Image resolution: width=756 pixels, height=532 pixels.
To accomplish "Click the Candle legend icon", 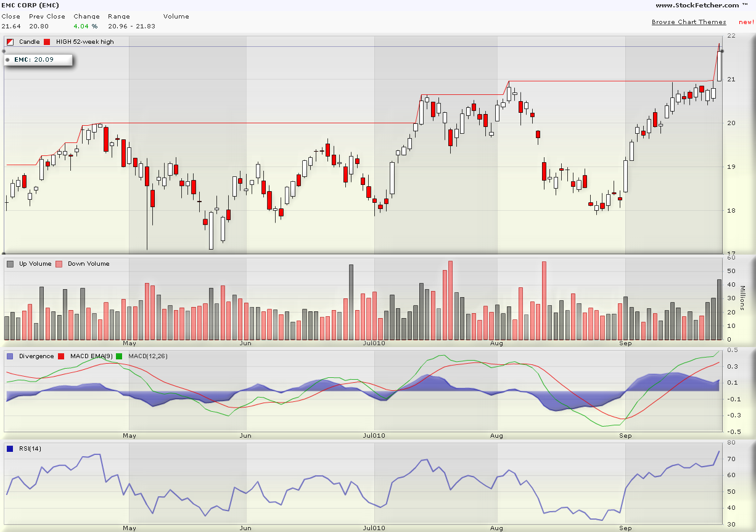I will click(10, 42).
